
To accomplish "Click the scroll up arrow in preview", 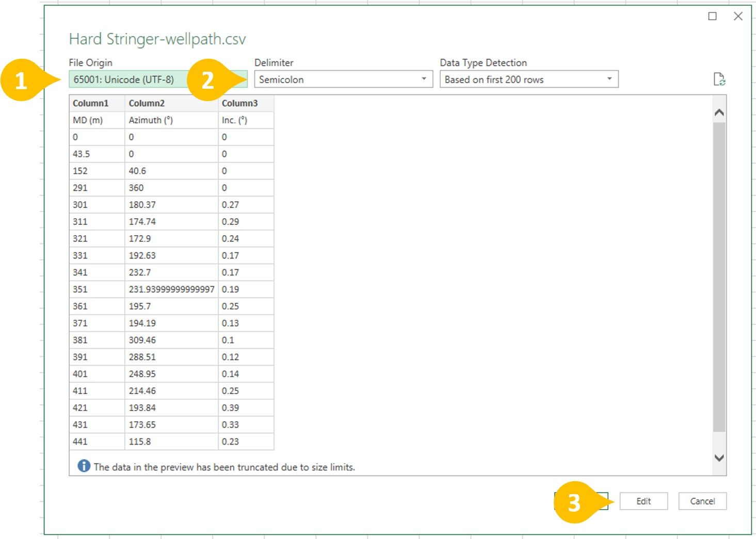I will [x=719, y=112].
